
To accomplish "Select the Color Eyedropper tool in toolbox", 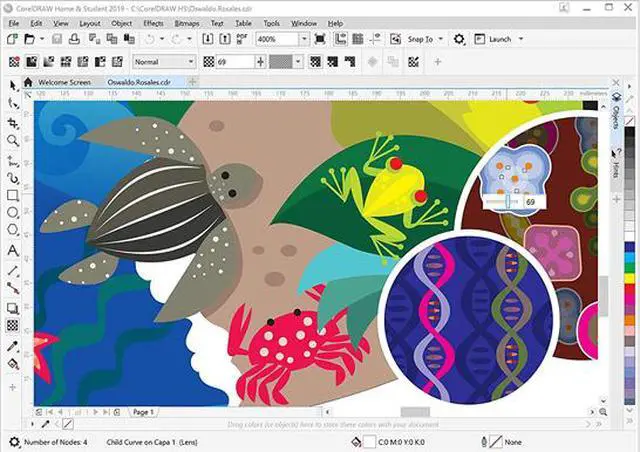I will point(13,346).
